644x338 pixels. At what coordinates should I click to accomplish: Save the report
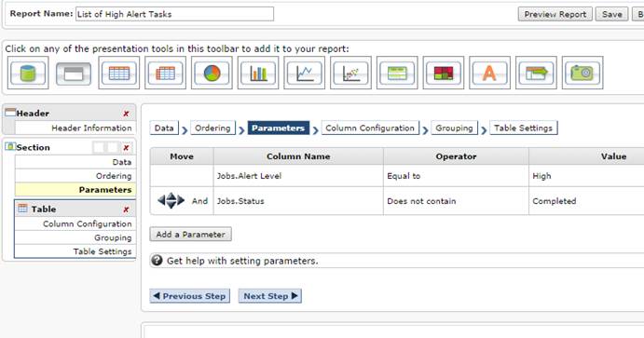pos(612,14)
